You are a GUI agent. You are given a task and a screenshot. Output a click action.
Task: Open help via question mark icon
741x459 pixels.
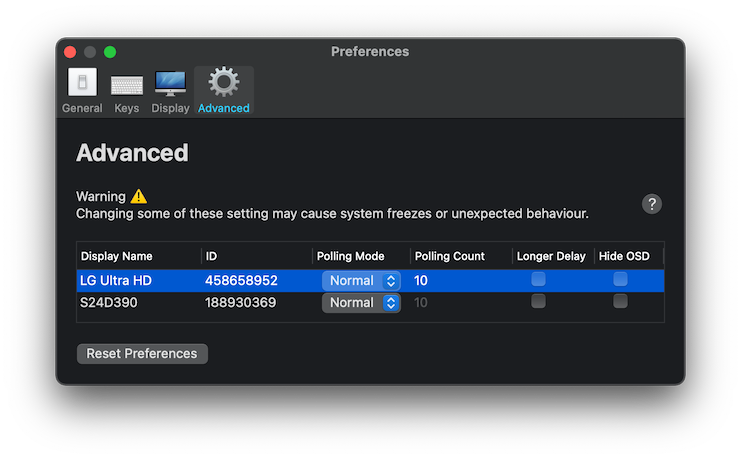point(652,204)
